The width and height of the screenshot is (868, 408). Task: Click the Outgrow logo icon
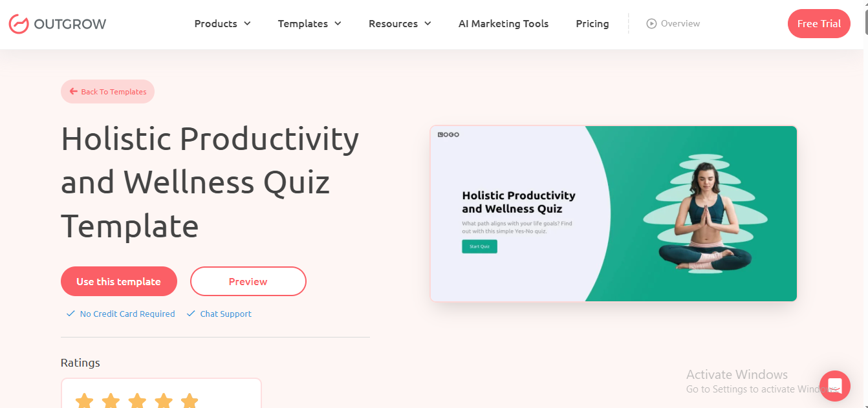click(x=19, y=24)
